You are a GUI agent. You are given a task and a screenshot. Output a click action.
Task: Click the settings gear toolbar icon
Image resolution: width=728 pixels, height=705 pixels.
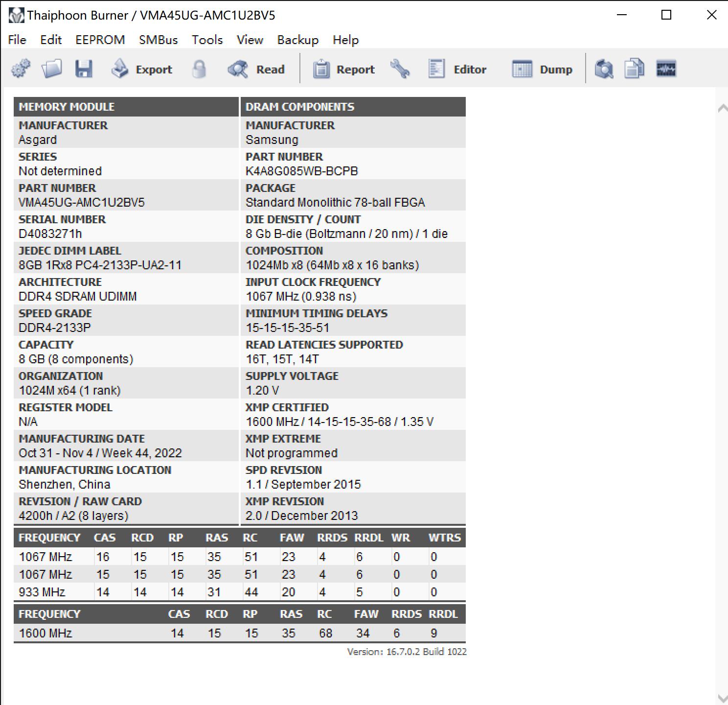coord(21,69)
